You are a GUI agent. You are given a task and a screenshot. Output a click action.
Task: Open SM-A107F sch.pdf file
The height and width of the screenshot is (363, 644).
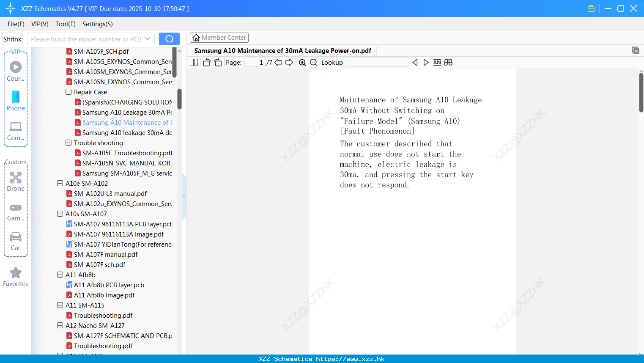point(100,264)
